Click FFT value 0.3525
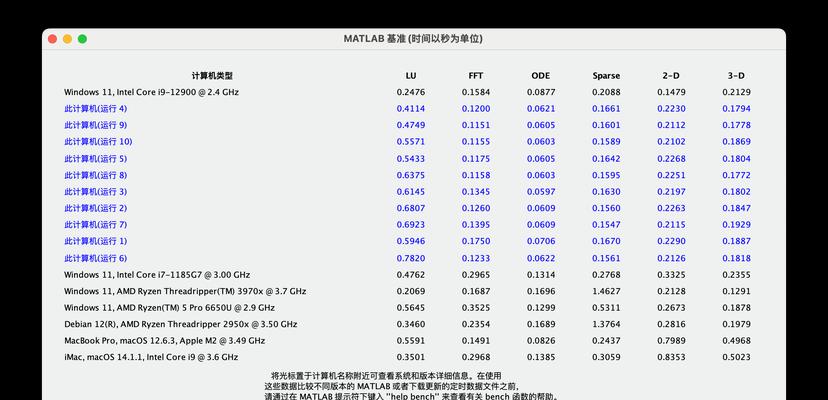 click(476, 308)
